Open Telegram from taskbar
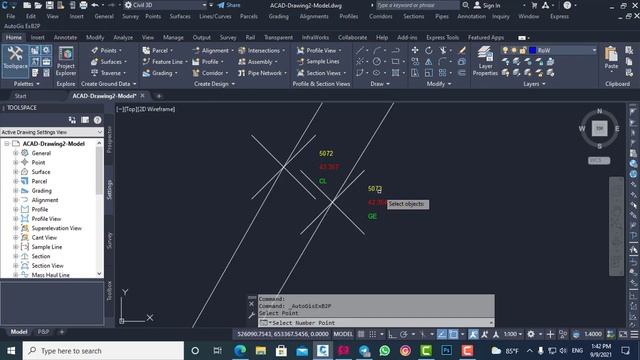Image resolution: width=640 pixels, height=360 pixels. click(x=364, y=351)
